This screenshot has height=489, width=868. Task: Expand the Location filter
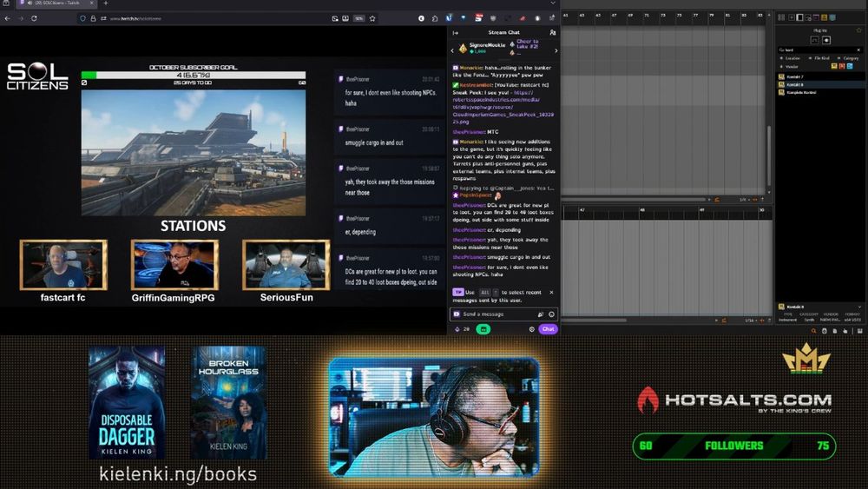pyautogui.click(x=791, y=58)
